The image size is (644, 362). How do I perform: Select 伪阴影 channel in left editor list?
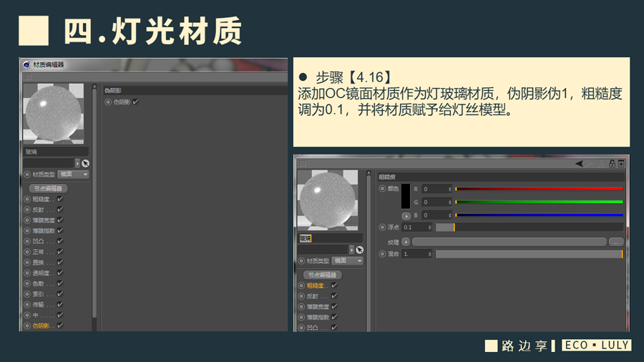41,326
